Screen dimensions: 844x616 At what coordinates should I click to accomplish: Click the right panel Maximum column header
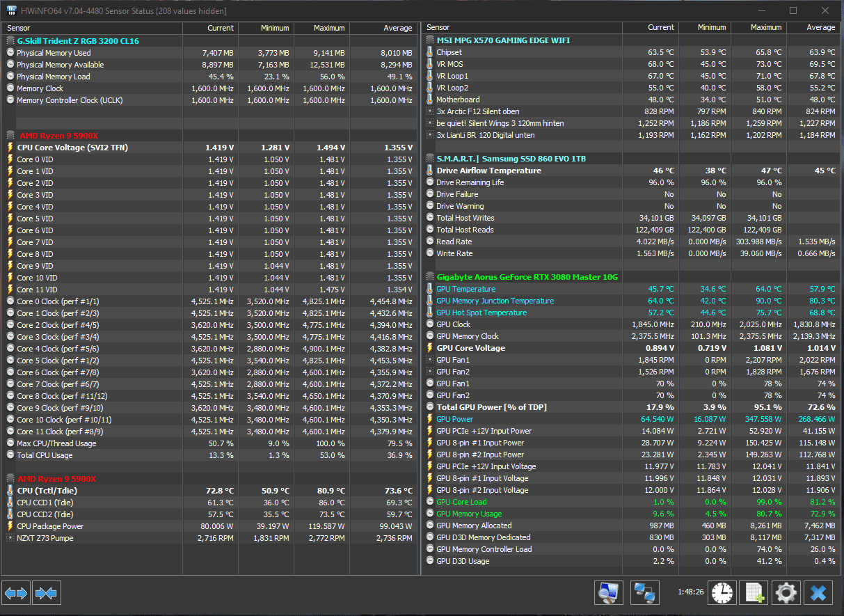(759, 28)
